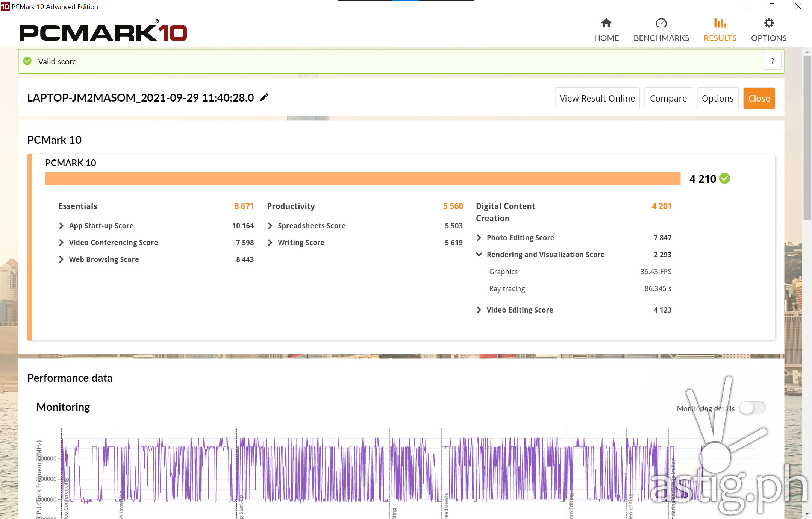The height and width of the screenshot is (519, 812).
Task: Collapse Rendering and Visualization Score
Action: [479, 255]
